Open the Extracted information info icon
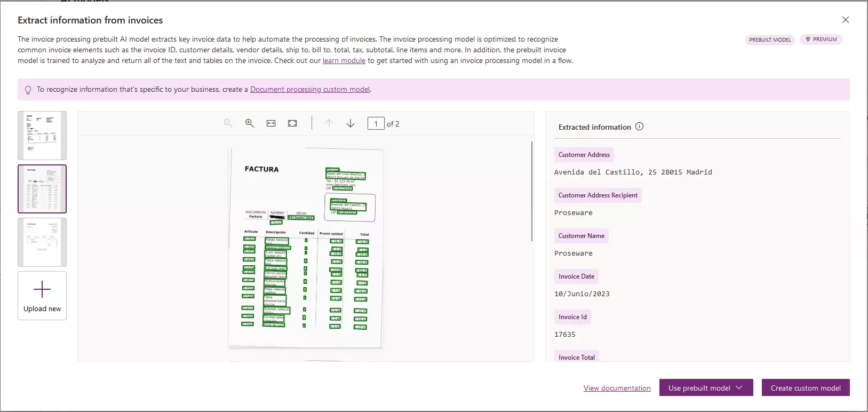The width and height of the screenshot is (868, 412). pyautogui.click(x=639, y=126)
